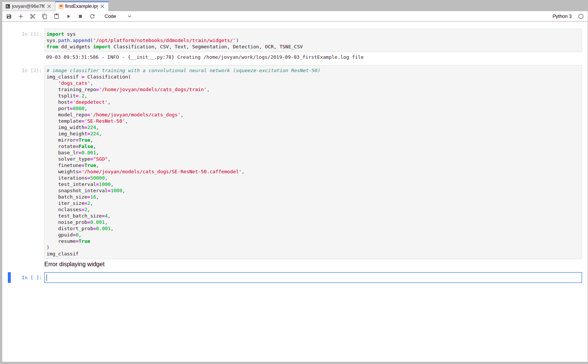Viewport: 588px width, 364px height.
Task: Click the 'from dd_widgets import' line
Action: [x=175, y=47]
